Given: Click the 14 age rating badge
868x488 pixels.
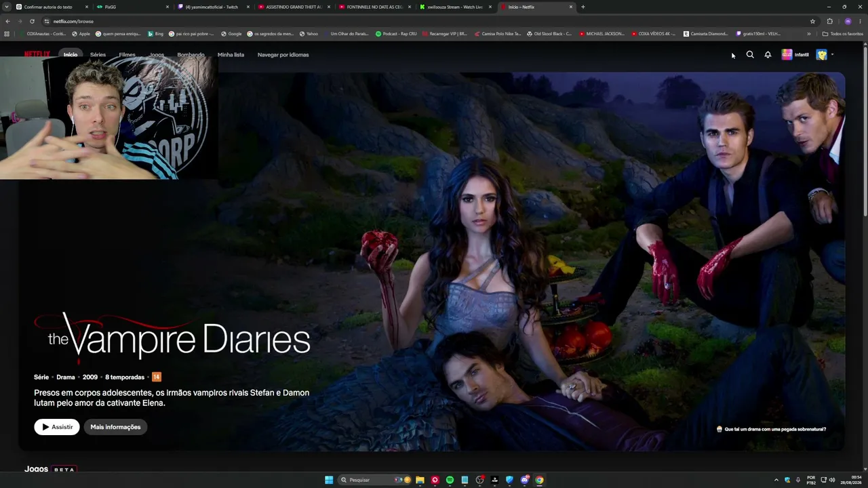Looking at the screenshot, I should point(157,377).
